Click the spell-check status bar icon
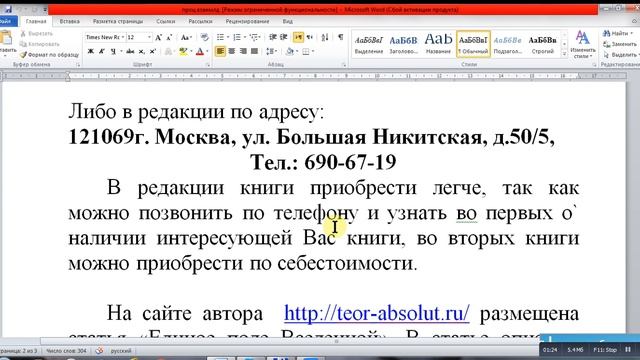This screenshot has height=360, width=640. click(x=99, y=351)
